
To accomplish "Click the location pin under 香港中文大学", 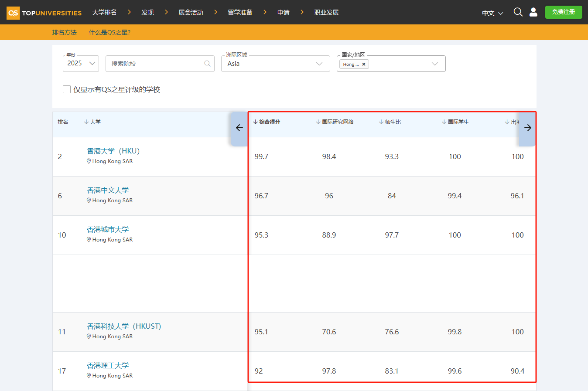I will click(89, 201).
